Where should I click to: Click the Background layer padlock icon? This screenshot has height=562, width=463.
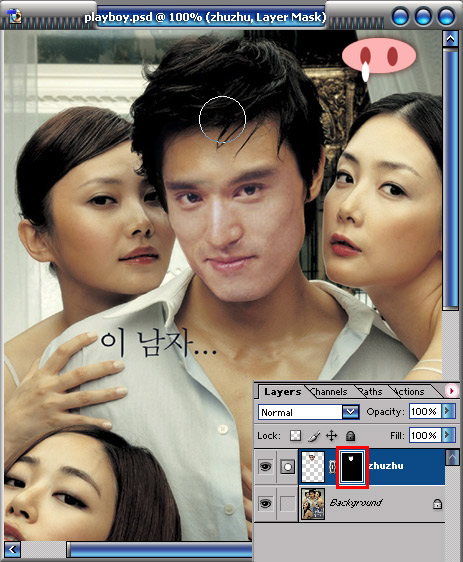[437, 504]
